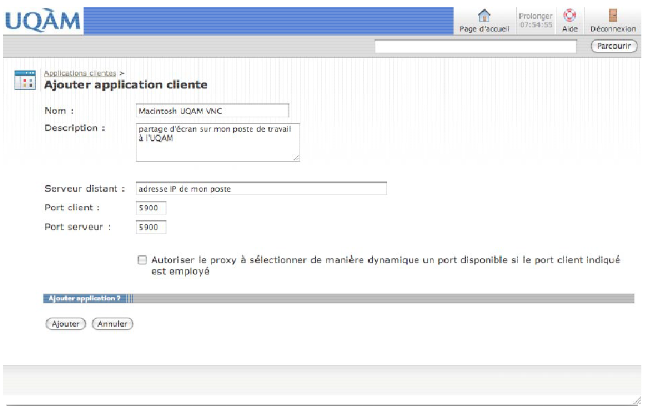This screenshot has height=411, width=647.
Task: Click inside the Description text area
Action: [x=217, y=141]
